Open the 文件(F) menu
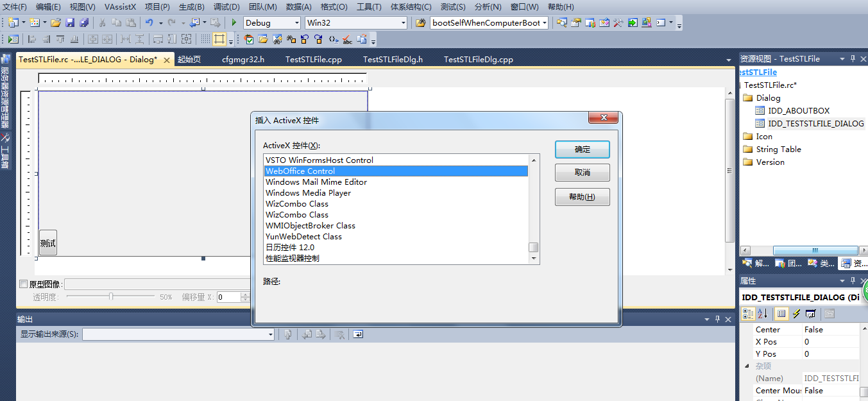The image size is (868, 401). point(15,6)
